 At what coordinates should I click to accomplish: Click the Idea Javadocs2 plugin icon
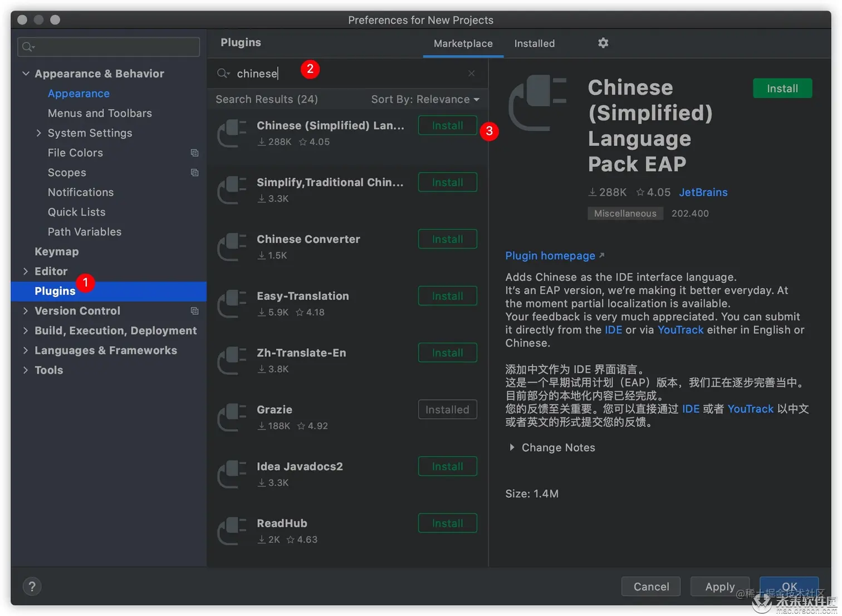[x=232, y=474]
